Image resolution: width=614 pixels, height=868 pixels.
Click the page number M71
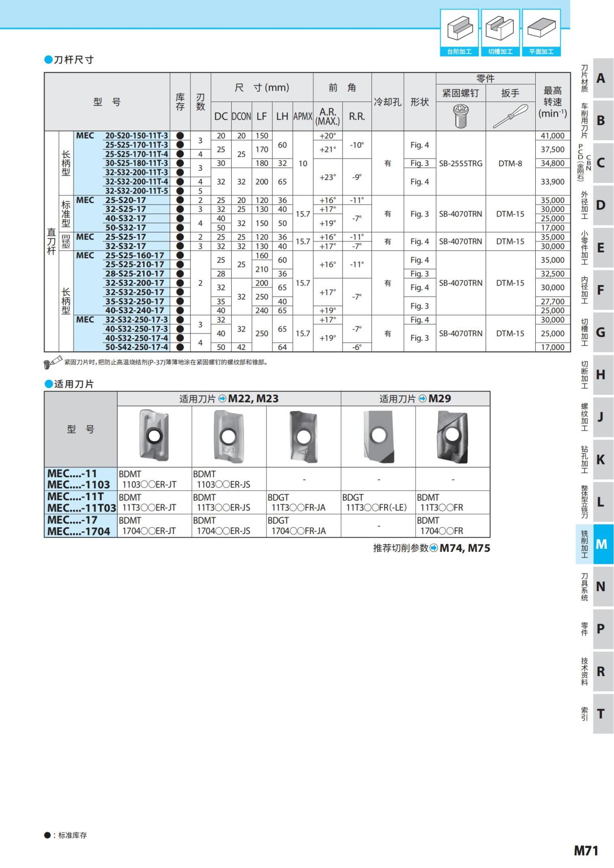pos(586,851)
